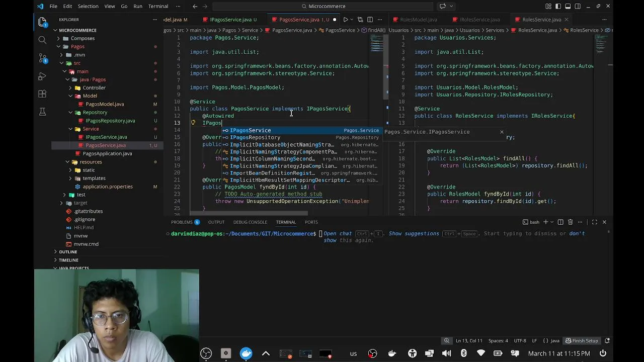Open Run and Debug view
644x362 pixels.
tap(42, 76)
